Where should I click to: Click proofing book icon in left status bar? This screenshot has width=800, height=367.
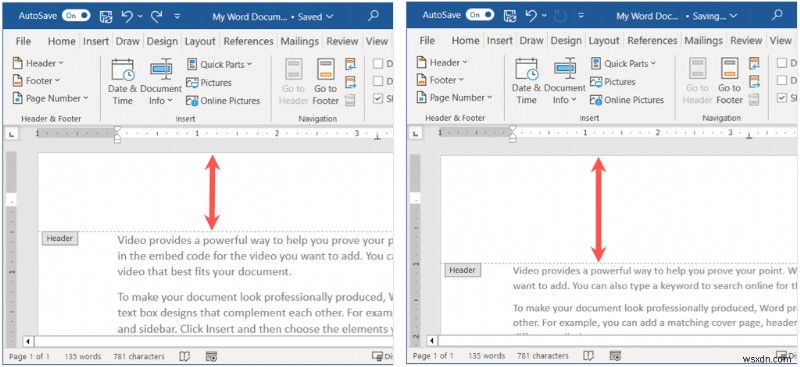(185, 356)
